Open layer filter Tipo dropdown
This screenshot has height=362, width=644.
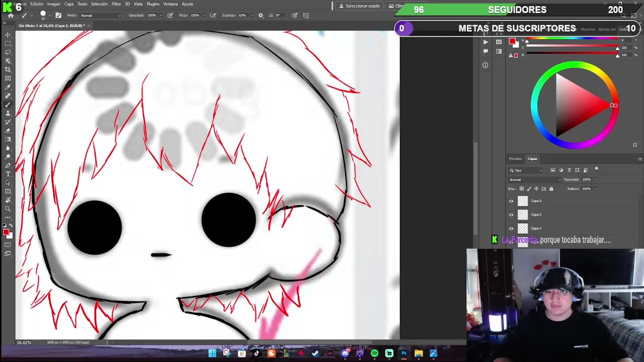click(526, 170)
